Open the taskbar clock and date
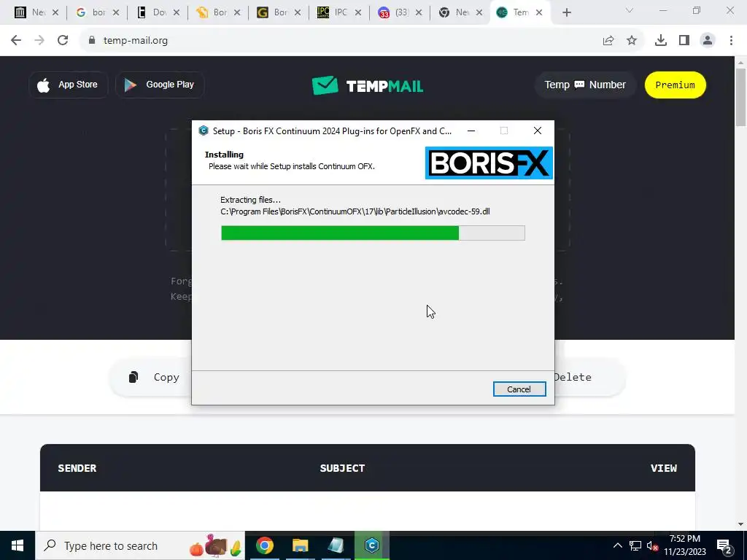 [x=685, y=545]
